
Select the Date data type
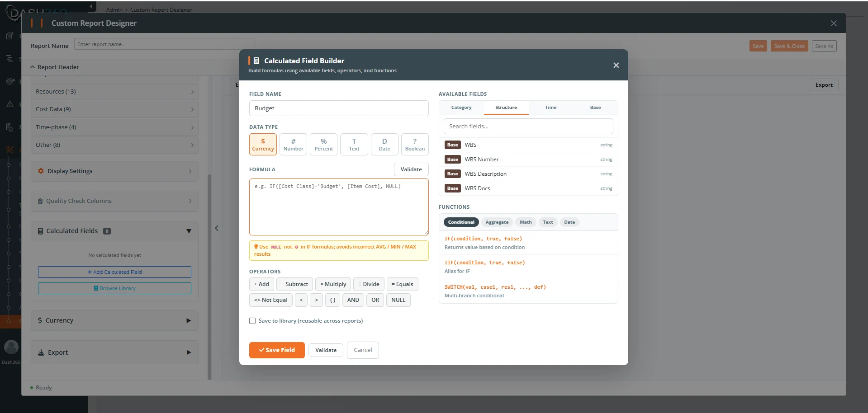pos(384,145)
